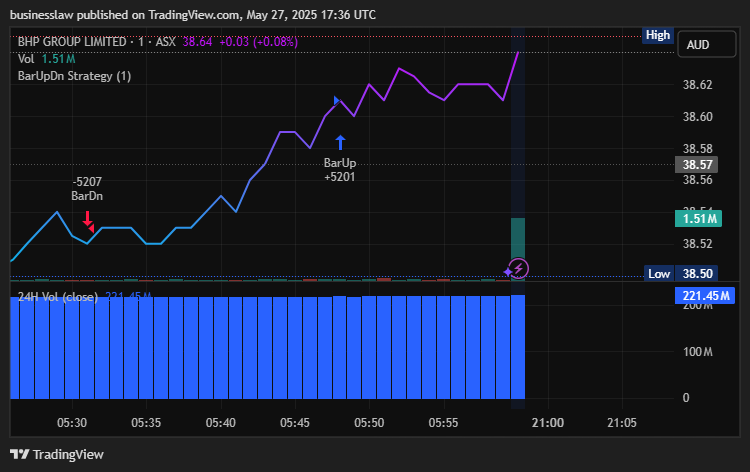
Task: Click the 05:30 time axis label
Action: pyautogui.click(x=72, y=423)
